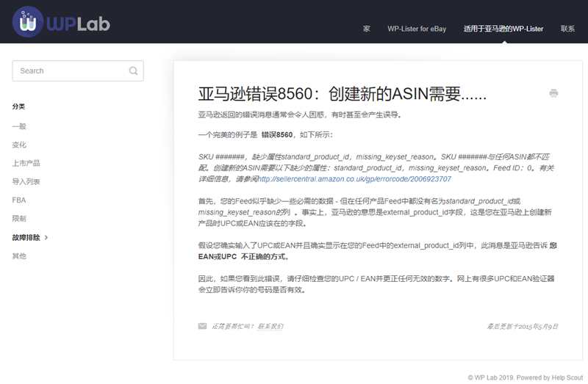Click the 分类 sidebar heading
588x384 pixels.
pyautogui.click(x=18, y=106)
